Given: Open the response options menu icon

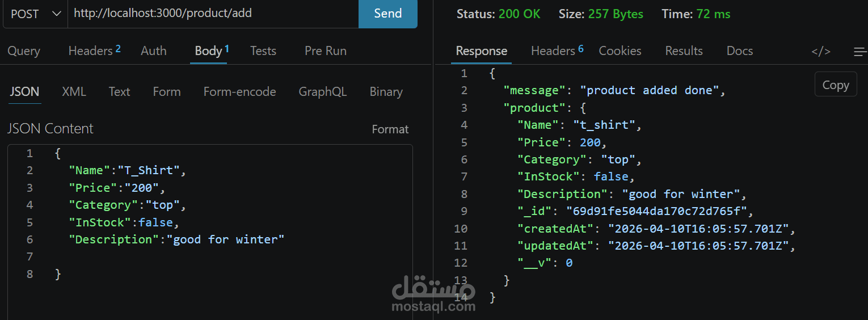Looking at the screenshot, I should pyautogui.click(x=860, y=52).
